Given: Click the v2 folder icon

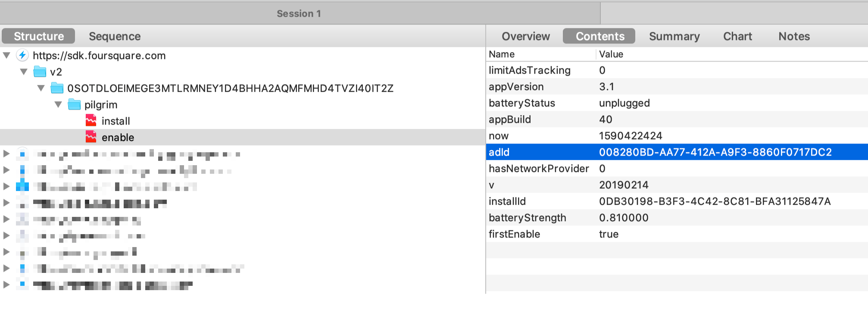Looking at the screenshot, I should [40, 72].
